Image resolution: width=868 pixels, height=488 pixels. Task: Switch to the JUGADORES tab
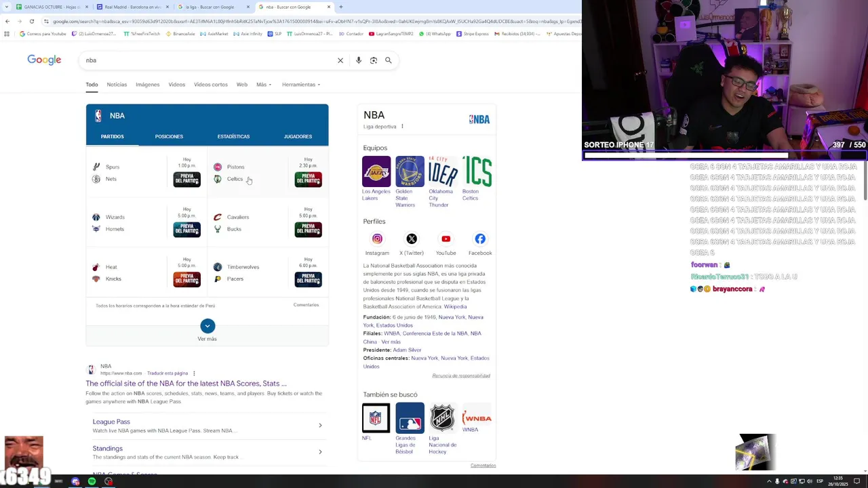click(x=298, y=136)
